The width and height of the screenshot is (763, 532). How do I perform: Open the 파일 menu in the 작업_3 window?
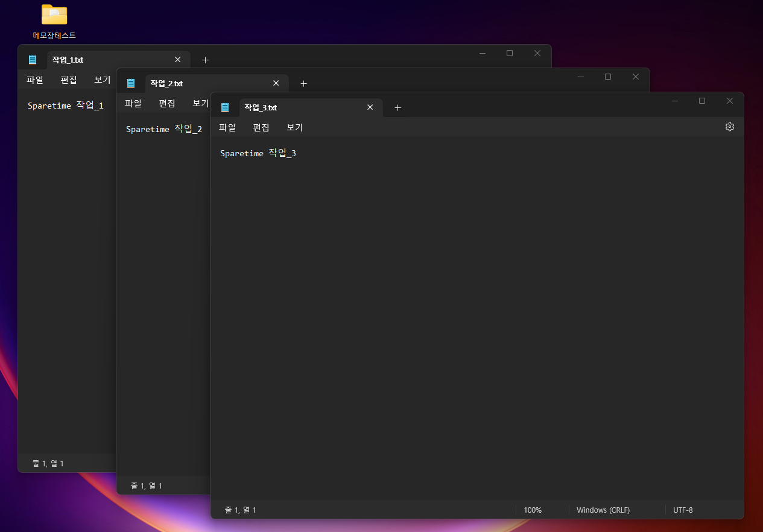tap(227, 127)
